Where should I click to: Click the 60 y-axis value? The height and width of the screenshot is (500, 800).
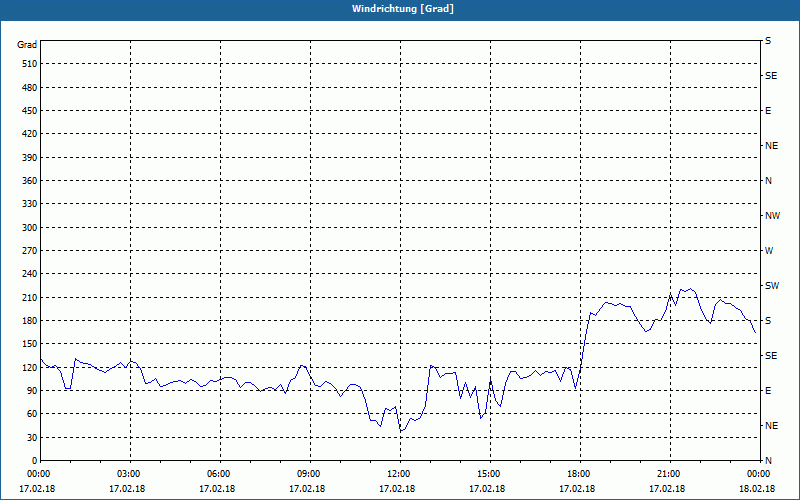pos(32,414)
